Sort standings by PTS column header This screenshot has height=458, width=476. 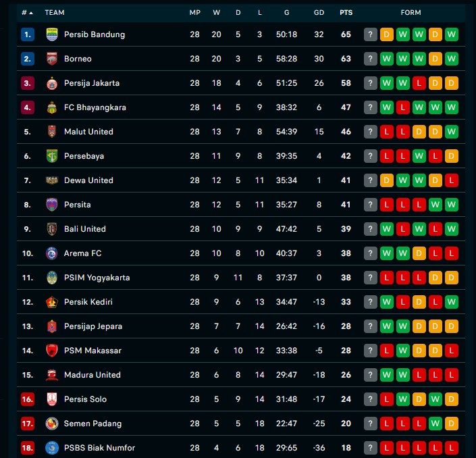pos(346,12)
